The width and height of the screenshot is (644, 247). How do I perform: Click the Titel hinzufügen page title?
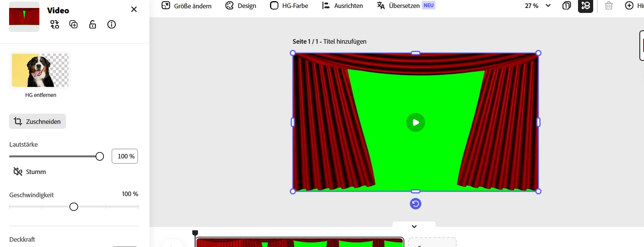tap(345, 41)
